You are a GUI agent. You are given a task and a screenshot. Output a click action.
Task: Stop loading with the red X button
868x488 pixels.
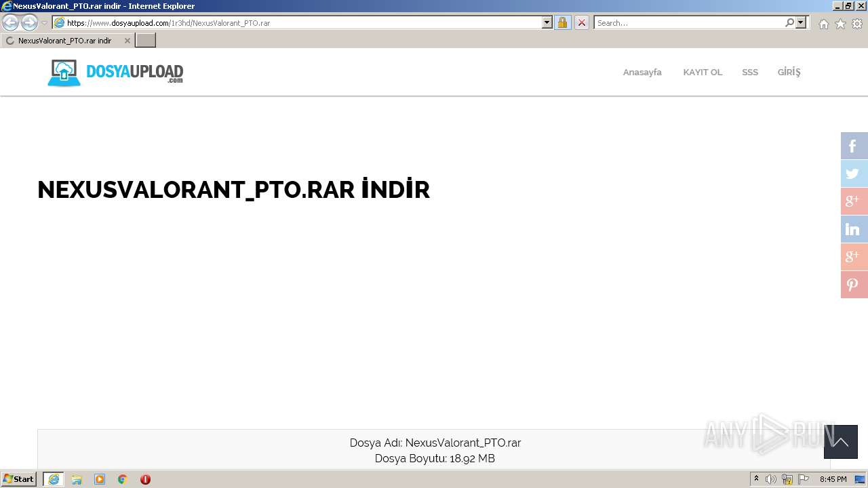pos(581,23)
